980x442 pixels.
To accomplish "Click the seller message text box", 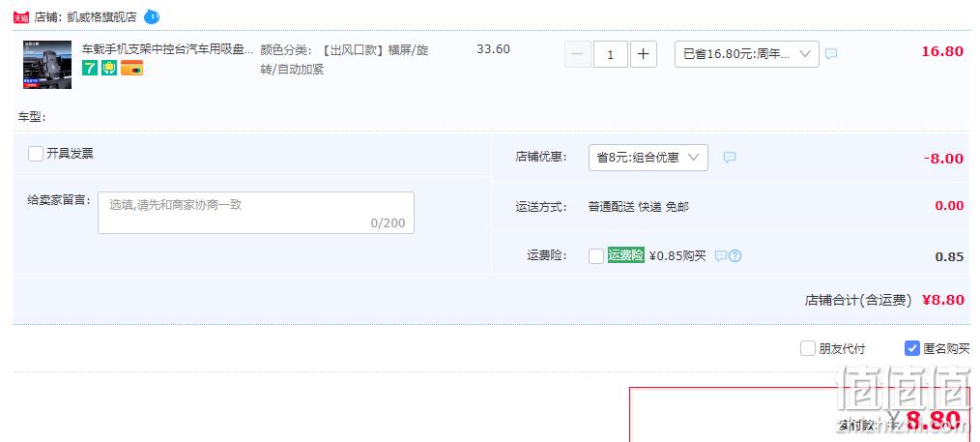I will click(255, 213).
